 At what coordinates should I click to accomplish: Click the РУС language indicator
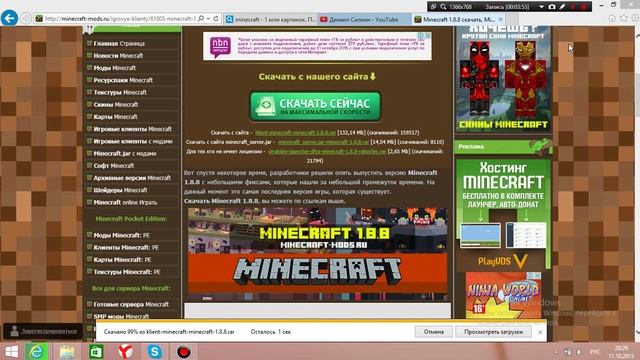coord(595,352)
